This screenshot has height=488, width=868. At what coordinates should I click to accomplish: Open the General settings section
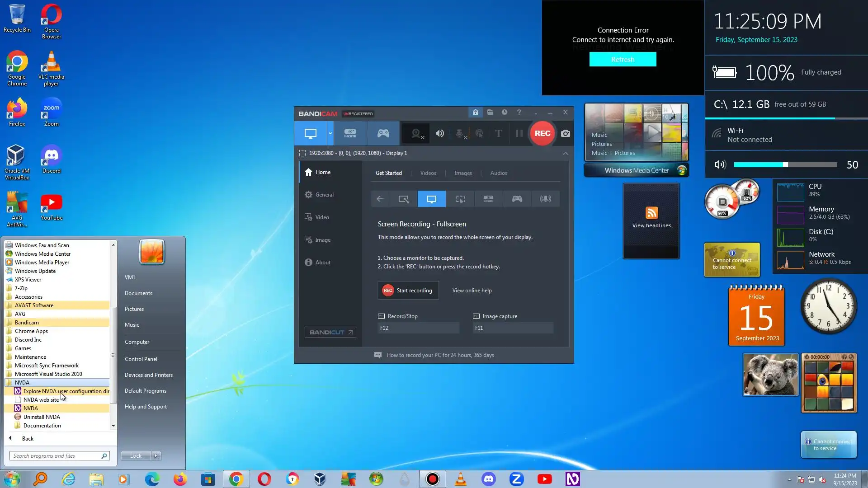point(324,195)
